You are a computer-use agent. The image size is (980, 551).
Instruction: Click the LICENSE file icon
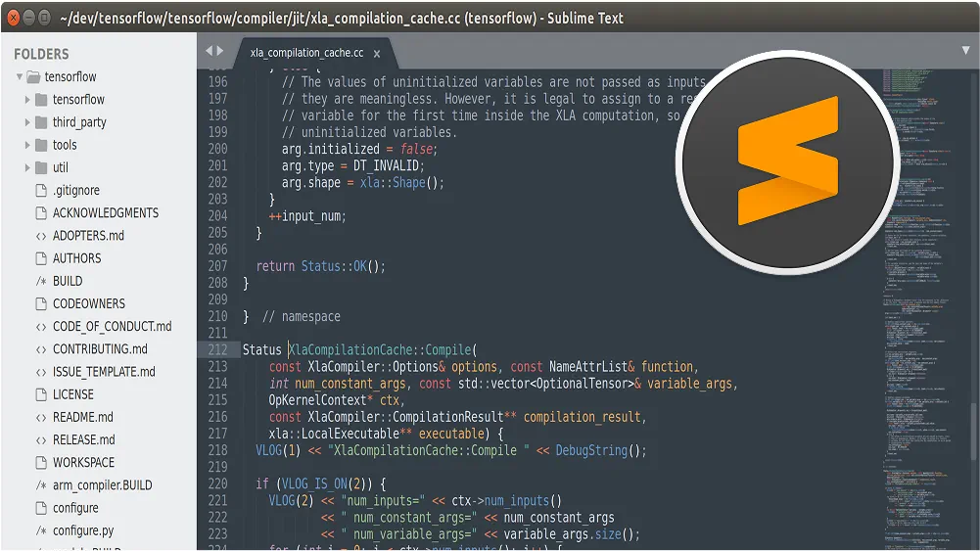coord(41,394)
